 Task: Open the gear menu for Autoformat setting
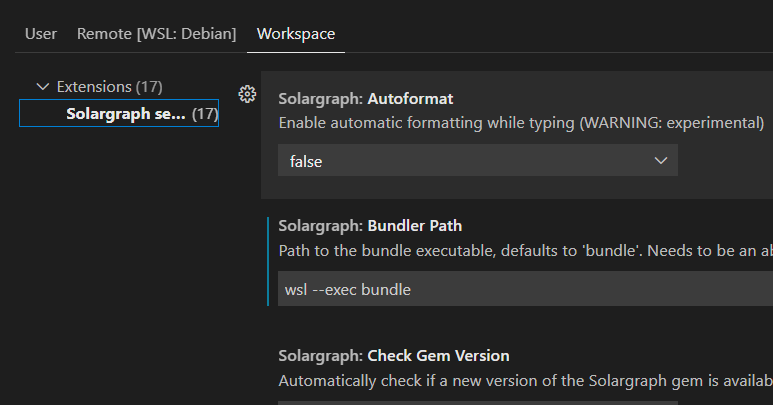click(247, 94)
